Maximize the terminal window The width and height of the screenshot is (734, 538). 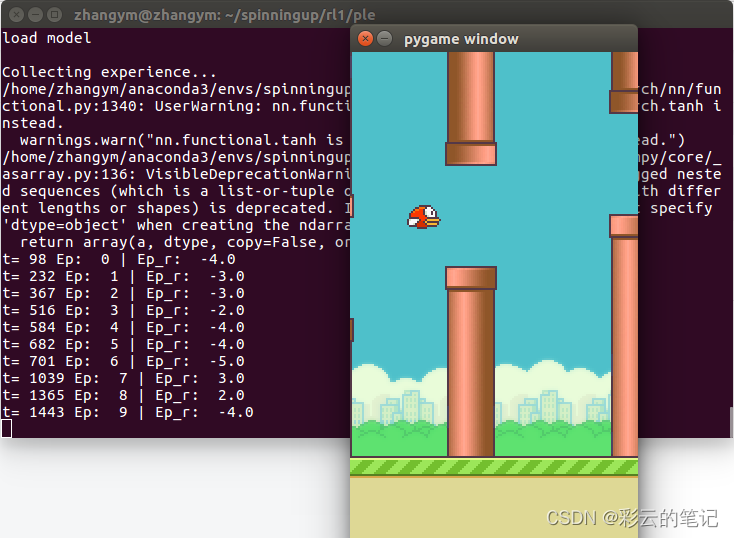[55, 15]
